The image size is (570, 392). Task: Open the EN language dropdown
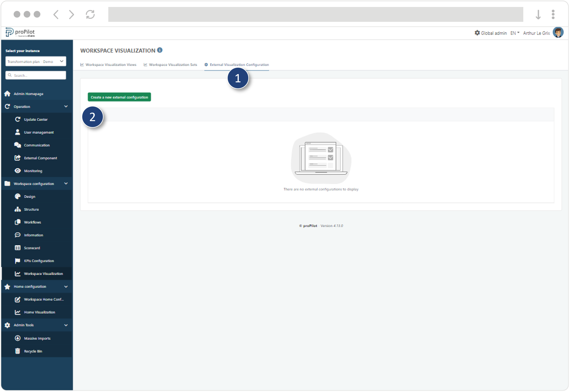tap(515, 33)
